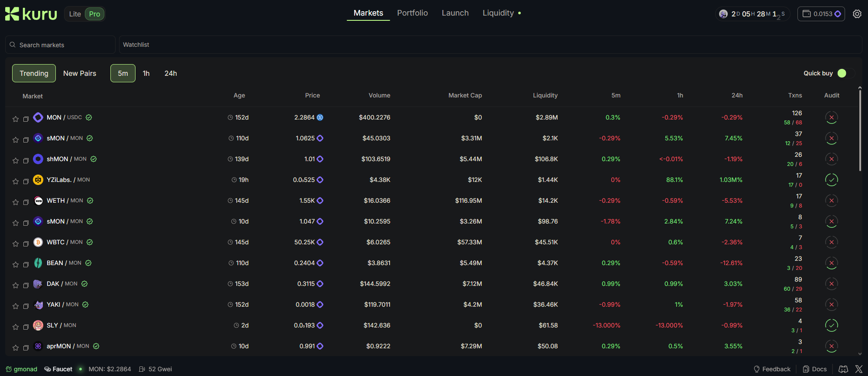
Task: Click the shMON token logo icon
Action: tap(38, 159)
